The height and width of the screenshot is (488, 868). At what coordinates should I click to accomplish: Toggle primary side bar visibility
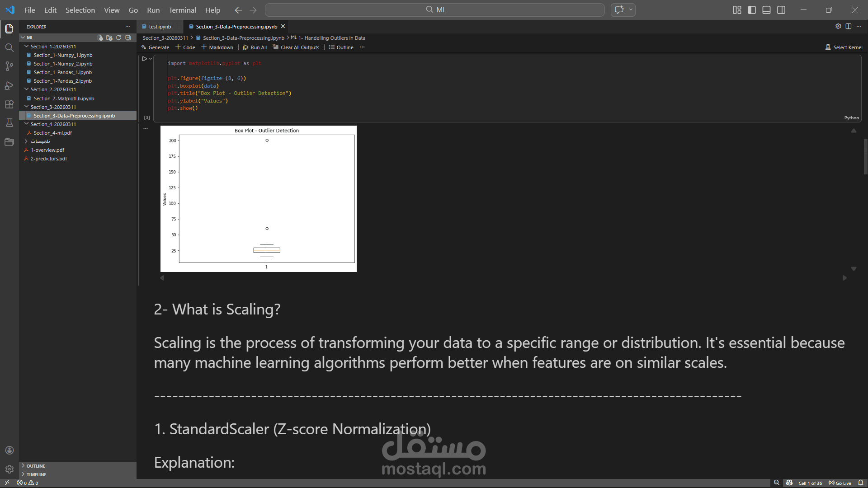(x=752, y=10)
